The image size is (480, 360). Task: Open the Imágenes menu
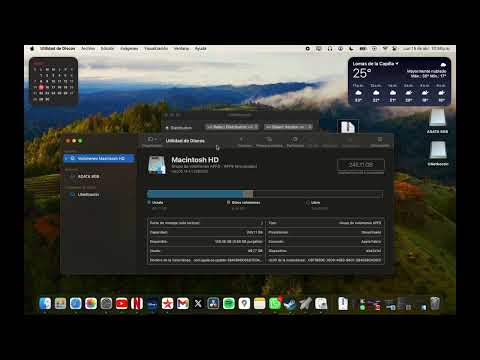(x=129, y=49)
